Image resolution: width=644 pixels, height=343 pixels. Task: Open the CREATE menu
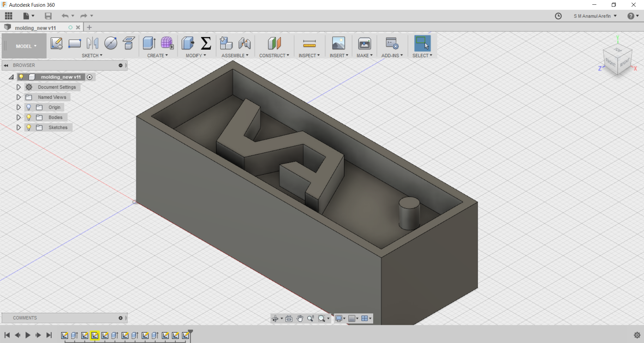click(157, 55)
